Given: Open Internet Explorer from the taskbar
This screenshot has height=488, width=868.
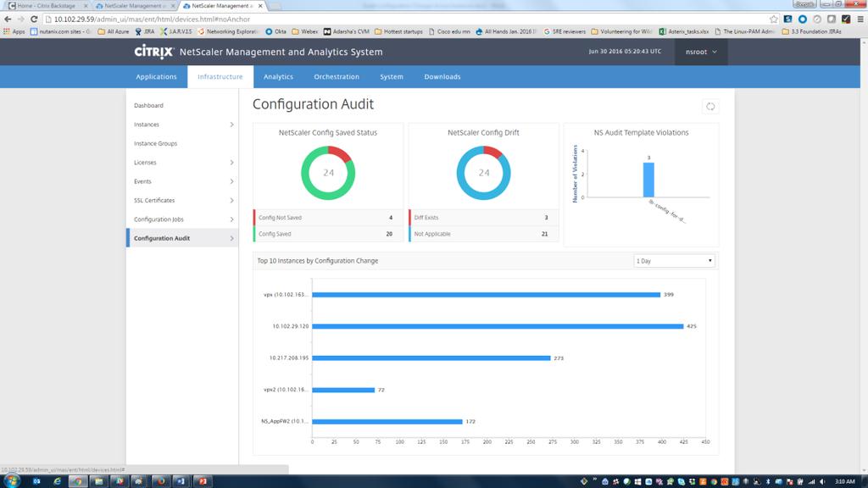Looking at the screenshot, I should (x=57, y=481).
